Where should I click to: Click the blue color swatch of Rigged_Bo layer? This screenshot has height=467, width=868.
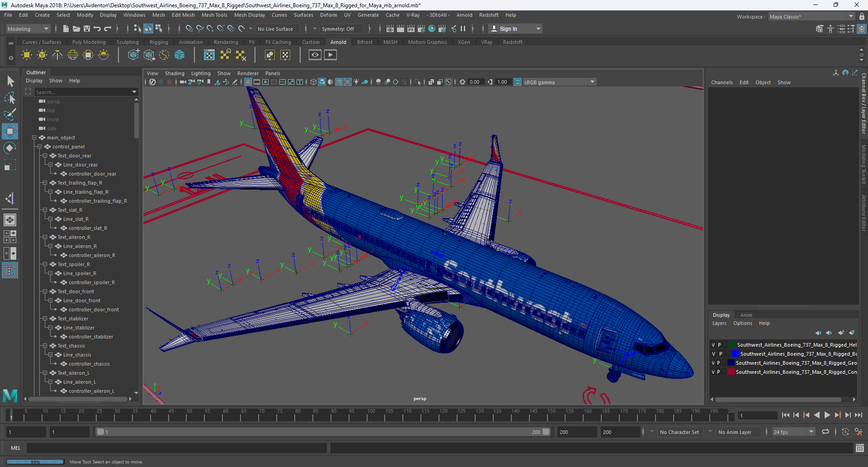pyautogui.click(x=736, y=354)
